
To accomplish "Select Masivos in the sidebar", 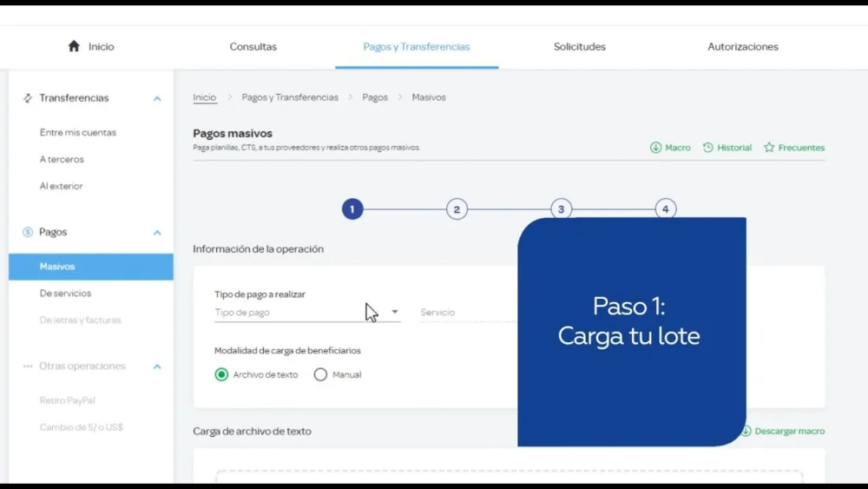I will (x=91, y=267).
